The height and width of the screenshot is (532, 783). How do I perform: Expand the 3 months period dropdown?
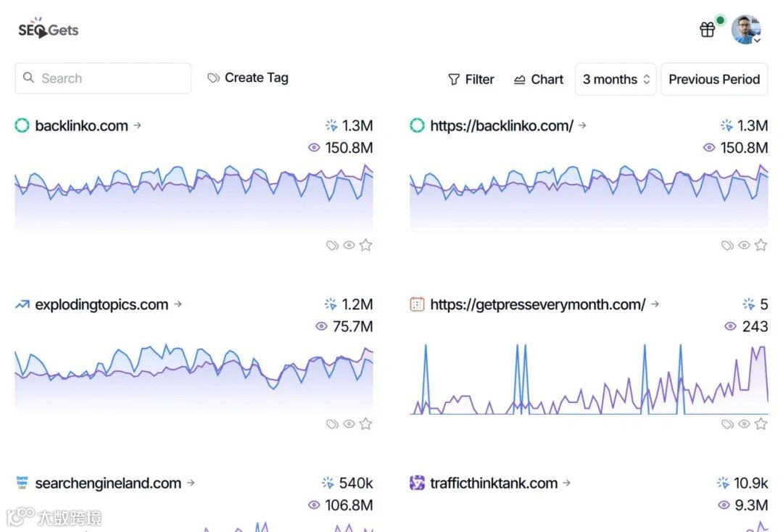616,79
